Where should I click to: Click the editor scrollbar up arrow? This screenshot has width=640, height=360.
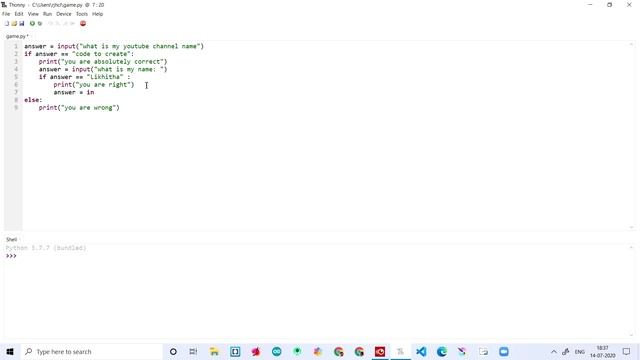tap(631, 44)
